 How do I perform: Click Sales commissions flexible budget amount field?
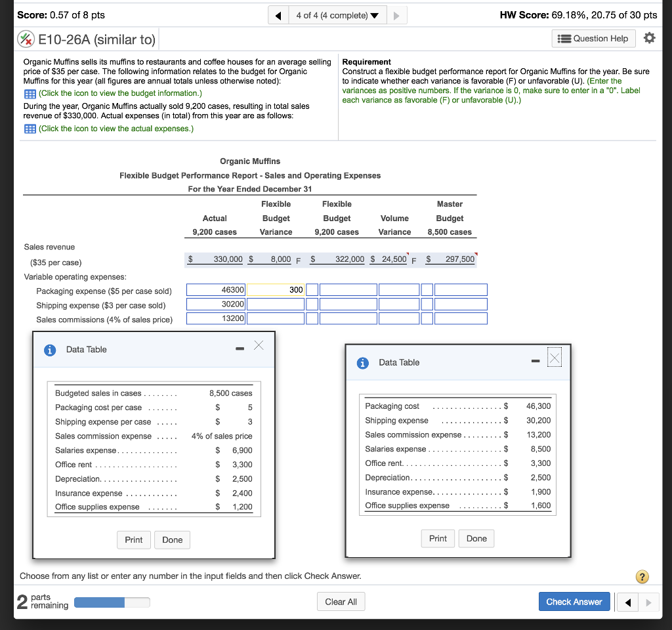click(x=348, y=318)
